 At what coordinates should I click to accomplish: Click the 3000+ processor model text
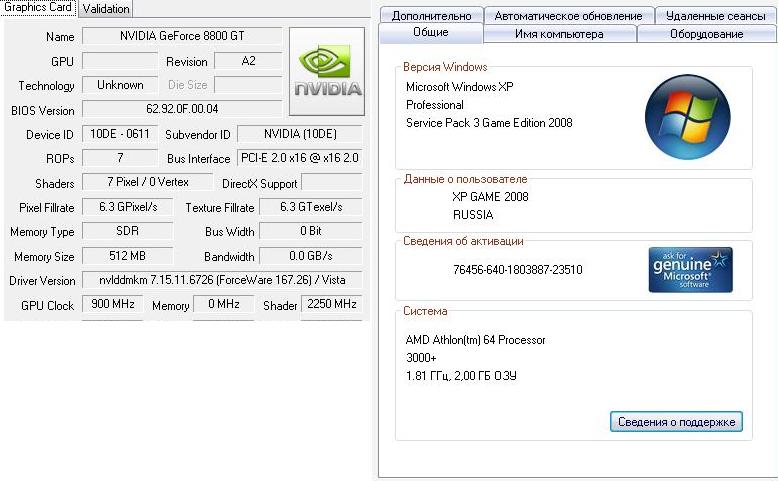[421, 358]
